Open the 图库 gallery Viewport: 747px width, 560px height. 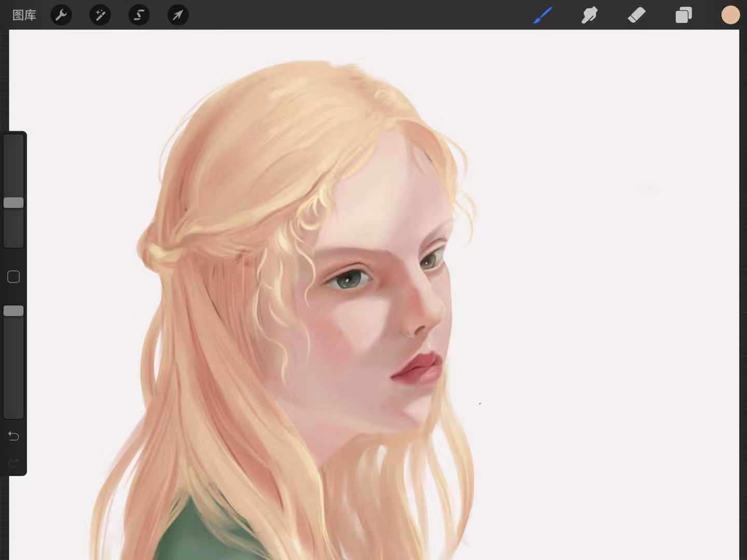point(24,15)
